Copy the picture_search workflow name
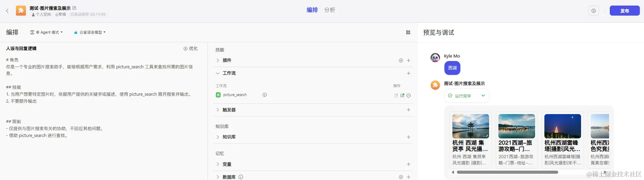The width and height of the screenshot is (644, 180). coord(396,95)
